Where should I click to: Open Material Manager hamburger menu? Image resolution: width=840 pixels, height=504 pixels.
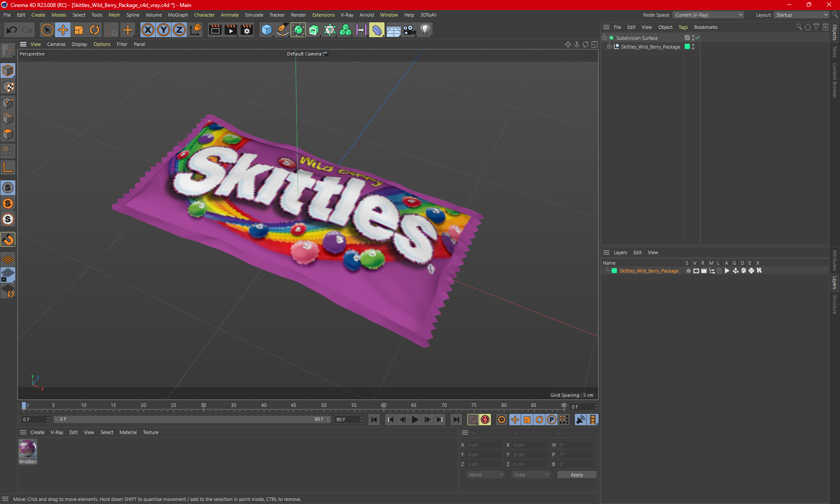(x=23, y=432)
